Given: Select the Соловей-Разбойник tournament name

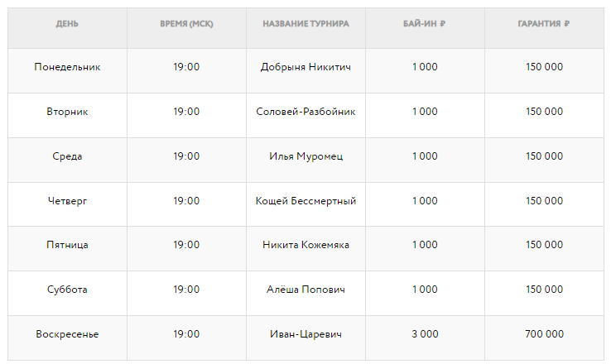Looking at the screenshot, I should (x=306, y=112).
